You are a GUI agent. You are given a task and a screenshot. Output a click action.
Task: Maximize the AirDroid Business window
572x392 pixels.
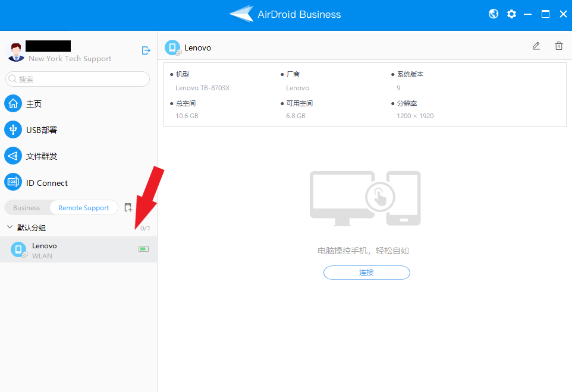click(545, 14)
